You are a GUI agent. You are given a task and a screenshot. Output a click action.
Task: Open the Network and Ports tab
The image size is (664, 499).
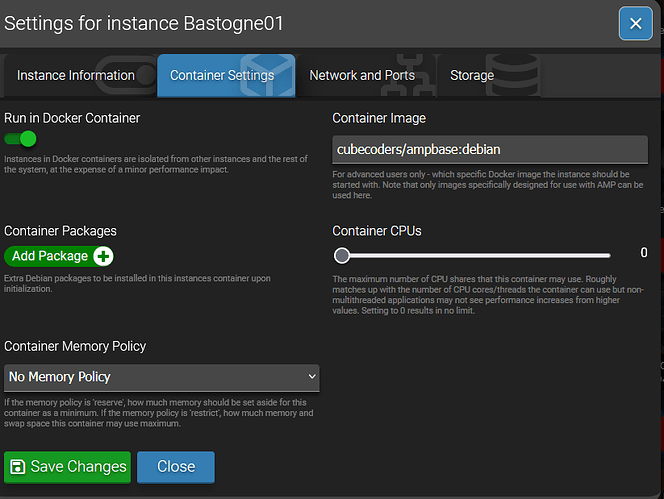pyautogui.click(x=361, y=76)
